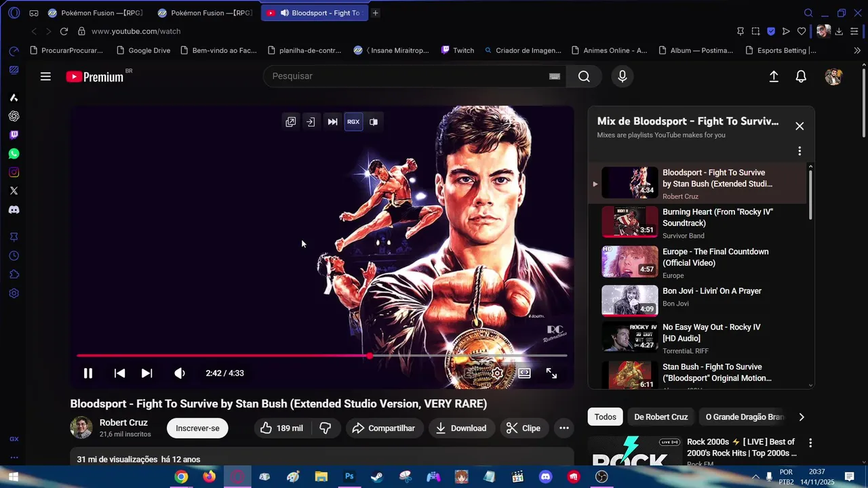Click the Opera video skip-forward overlay icon
868x488 pixels.
pos(332,122)
